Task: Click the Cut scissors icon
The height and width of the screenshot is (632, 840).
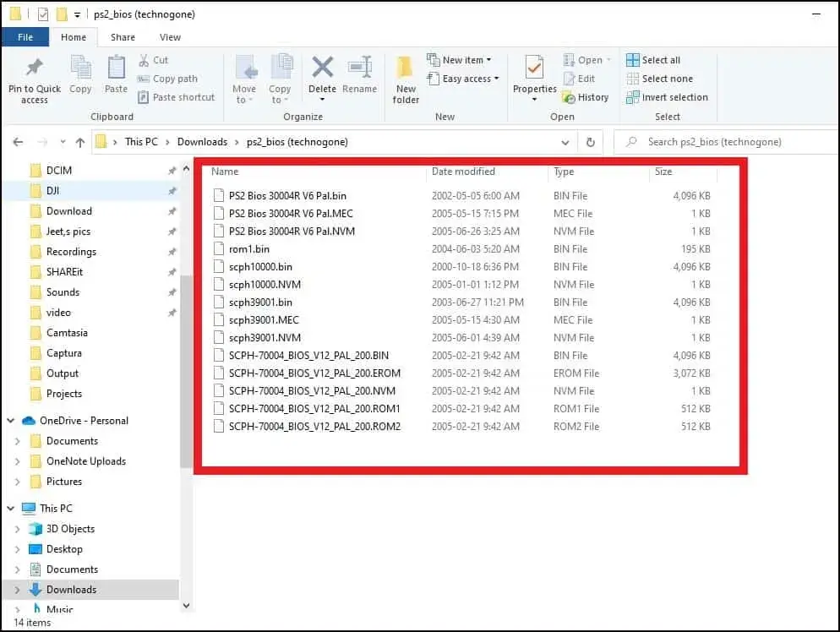Action: click(x=144, y=60)
